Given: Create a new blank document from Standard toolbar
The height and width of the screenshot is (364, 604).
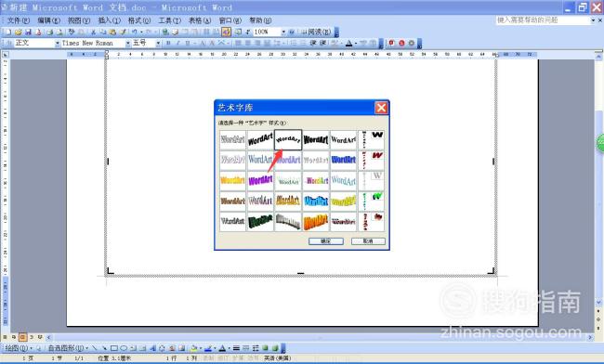Looking at the screenshot, I should (x=8, y=32).
